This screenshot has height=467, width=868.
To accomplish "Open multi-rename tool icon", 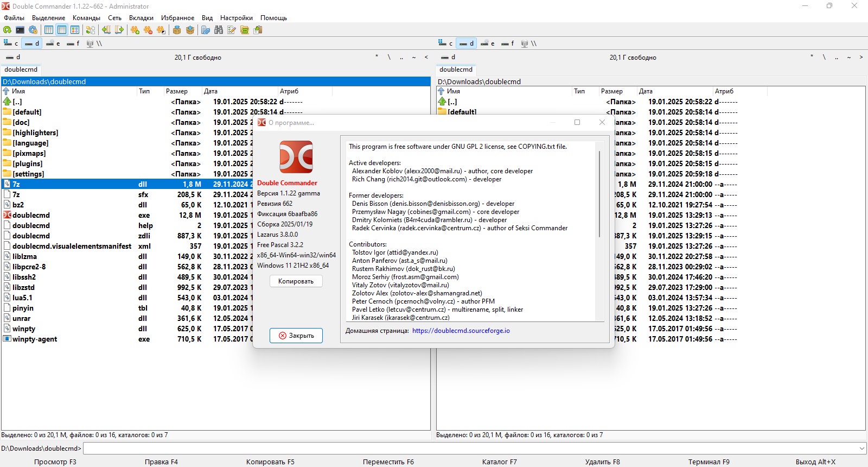I will coord(232,30).
